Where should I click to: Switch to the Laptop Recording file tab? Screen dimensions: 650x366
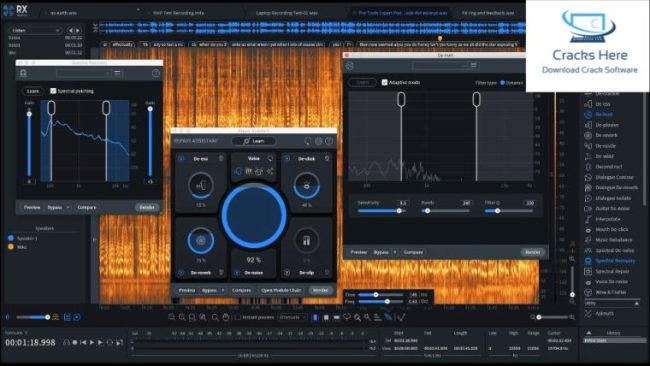(x=286, y=13)
